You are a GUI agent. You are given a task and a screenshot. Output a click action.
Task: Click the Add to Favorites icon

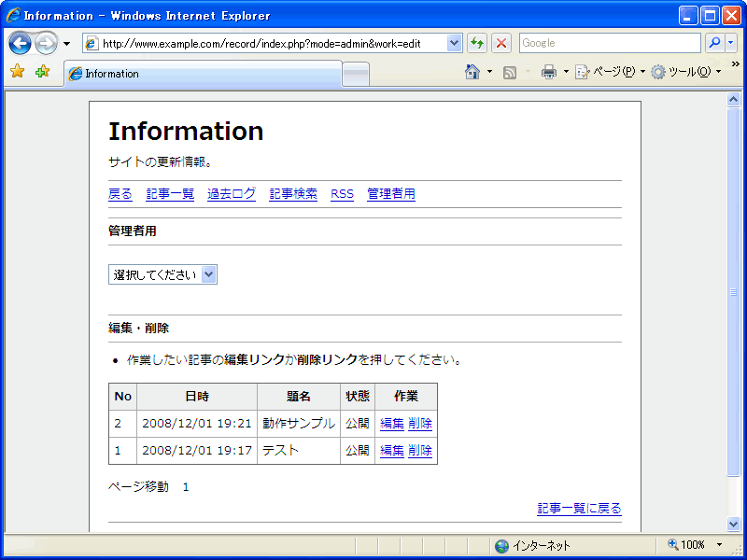[42, 72]
